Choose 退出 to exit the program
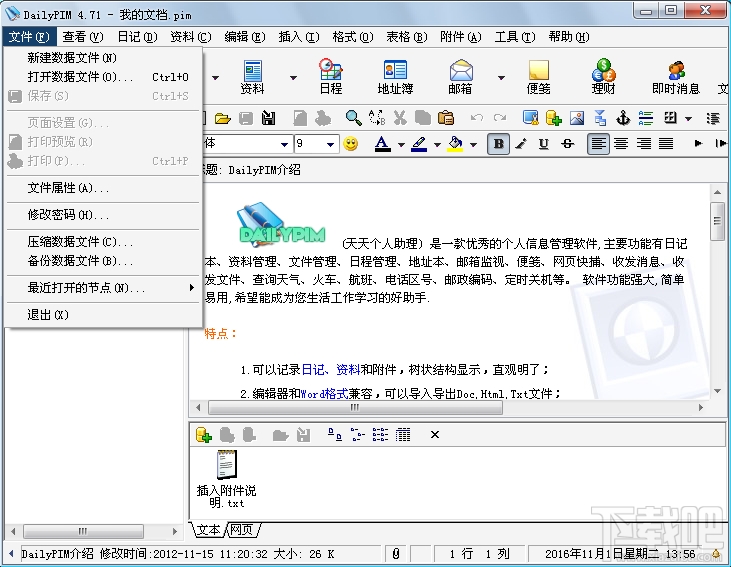Screen dimensions: 731x567 coord(103,315)
